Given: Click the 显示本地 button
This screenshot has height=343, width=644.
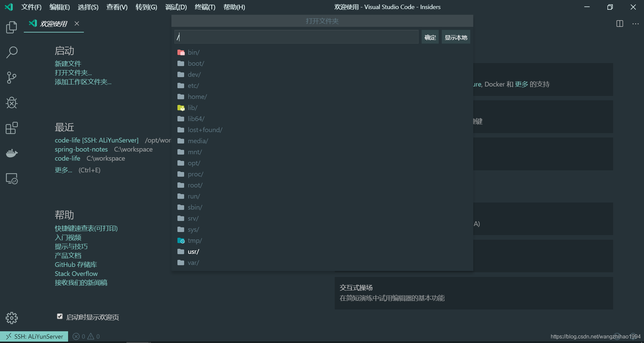Looking at the screenshot, I should pos(456,37).
